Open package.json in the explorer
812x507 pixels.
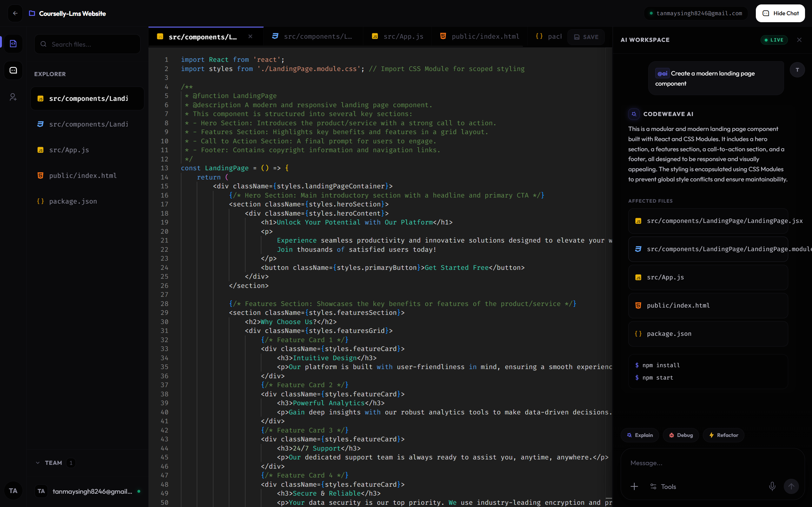pos(87,202)
